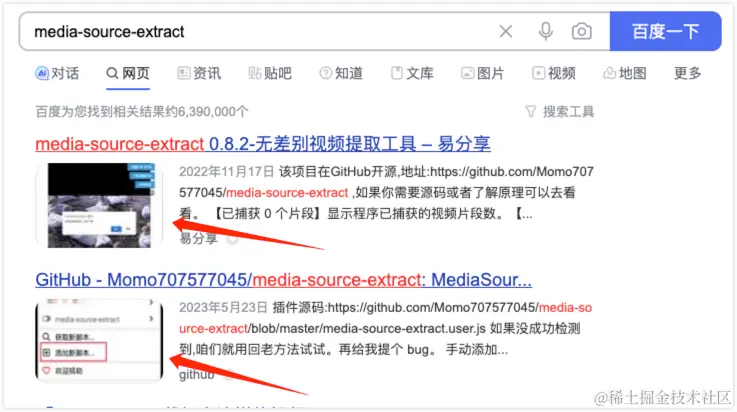737x412 pixels.
Task: Go to the 知道 tab
Action: tap(341, 73)
